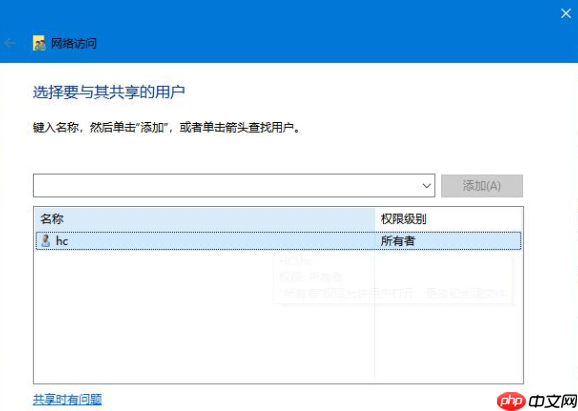Close the Network access dialog
Image resolution: width=578 pixels, height=411 pixels.
pyautogui.click(x=566, y=14)
